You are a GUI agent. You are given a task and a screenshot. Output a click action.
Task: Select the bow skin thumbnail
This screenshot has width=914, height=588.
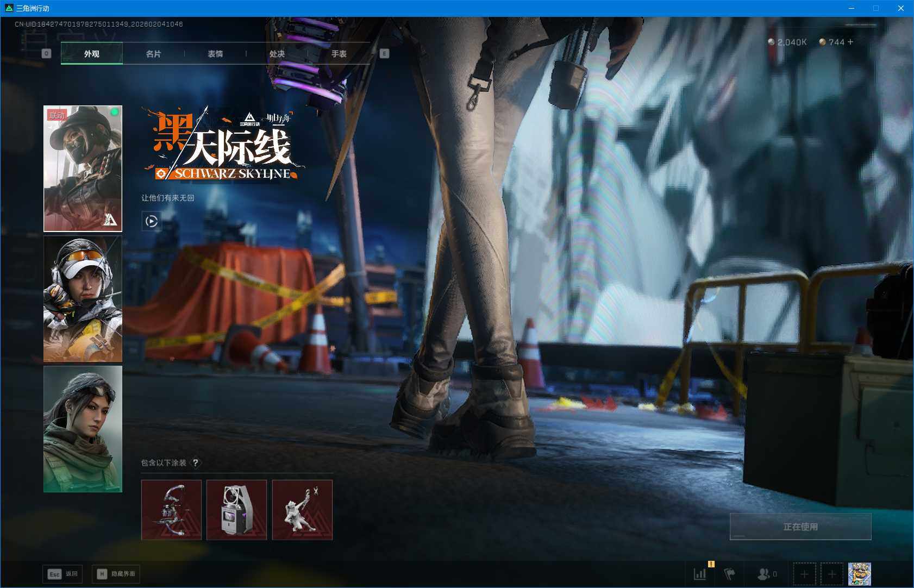point(171,509)
